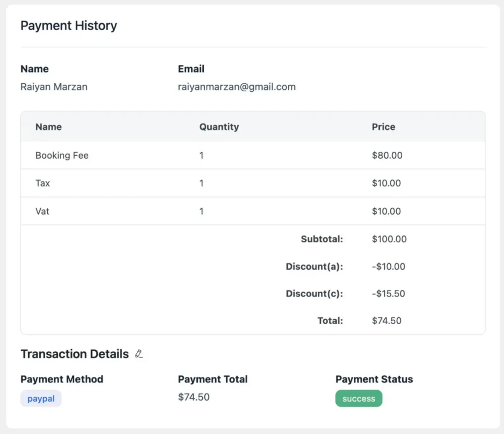Select the email raiyanmarzan@gmail.com
Viewport: 504px width, 434px height.
click(x=237, y=87)
